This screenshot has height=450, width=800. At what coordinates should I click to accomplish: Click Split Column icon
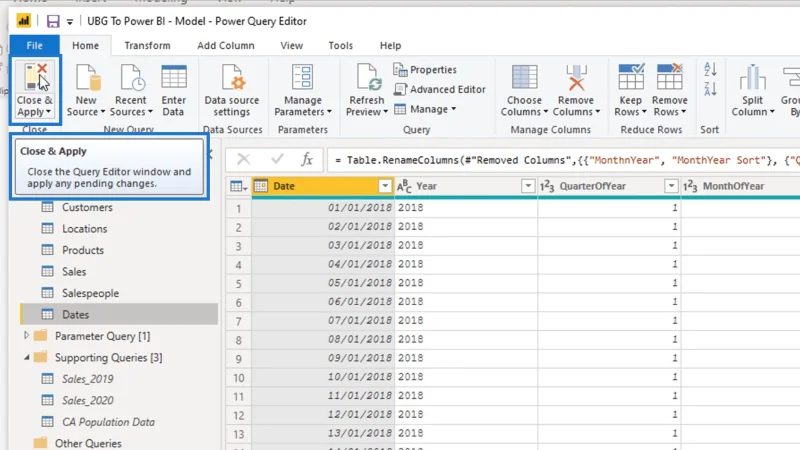[x=752, y=78]
